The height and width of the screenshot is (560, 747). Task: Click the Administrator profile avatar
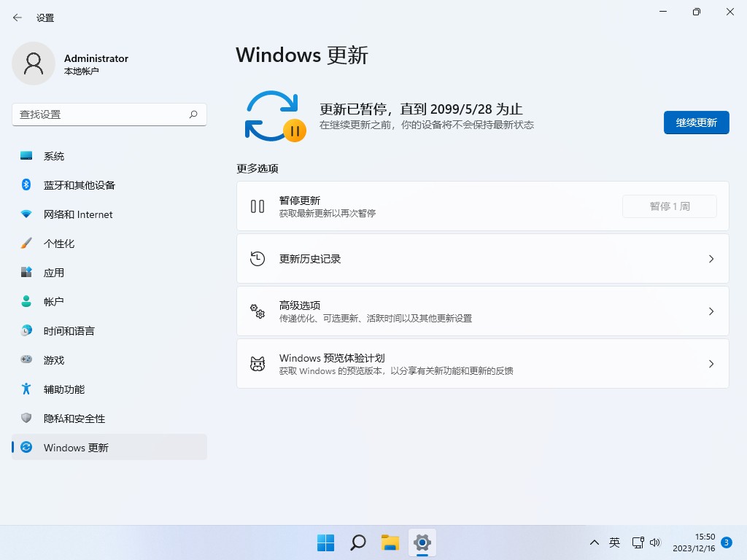pyautogui.click(x=34, y=63)
